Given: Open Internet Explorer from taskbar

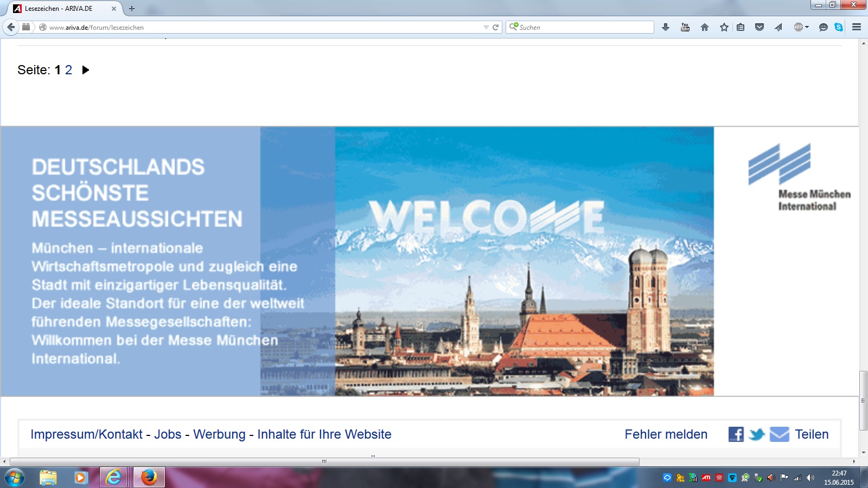Looking at the screenshot, I should click(x=113, y=478).
